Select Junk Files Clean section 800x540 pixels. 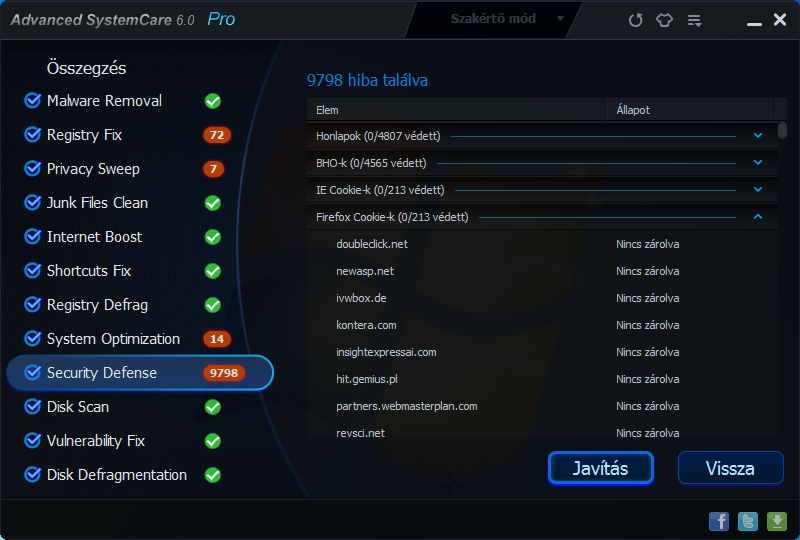pos(97,203)
